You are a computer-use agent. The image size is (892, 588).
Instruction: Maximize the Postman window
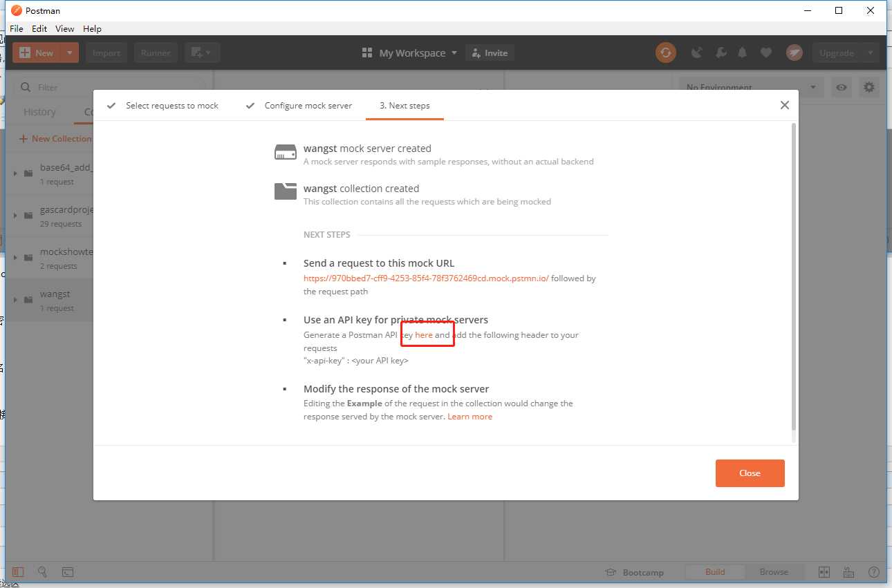[839, 10]
